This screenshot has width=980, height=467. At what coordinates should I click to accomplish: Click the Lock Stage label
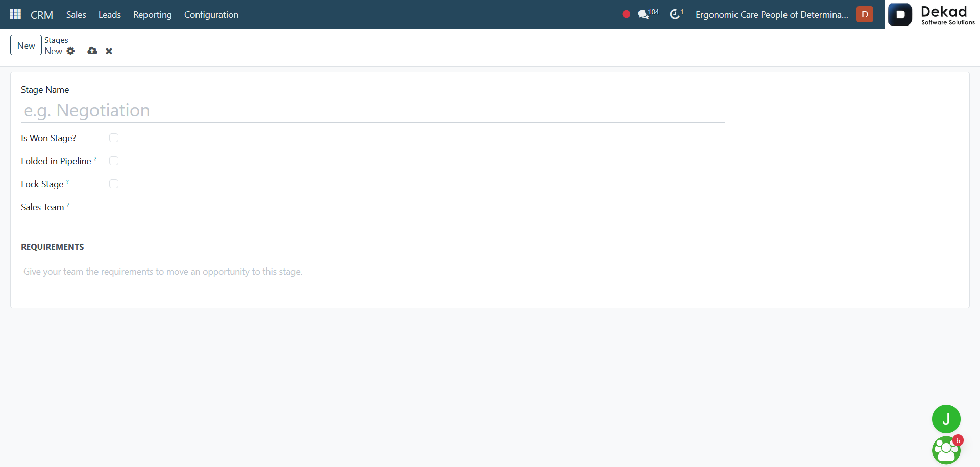pyautogui.click(x=42, y=184)
